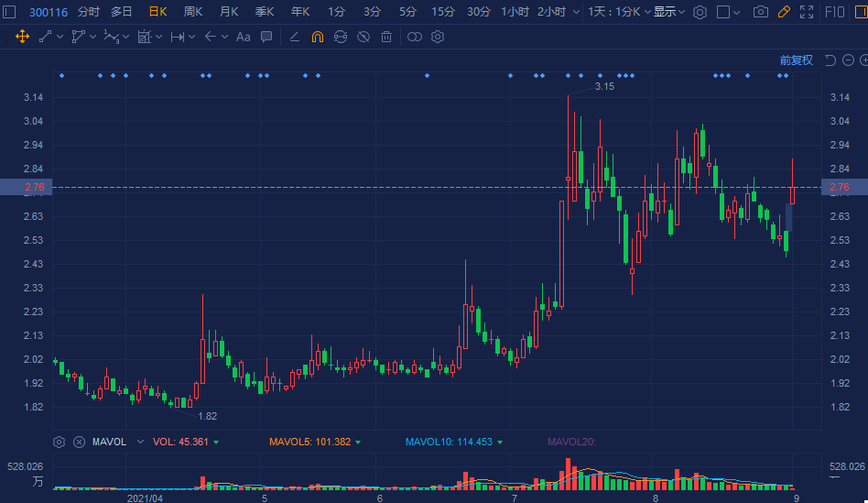Click the MAVOL5: 101.382 label
The width and height of the screenshot is (868, 503).
coord(310,442)
